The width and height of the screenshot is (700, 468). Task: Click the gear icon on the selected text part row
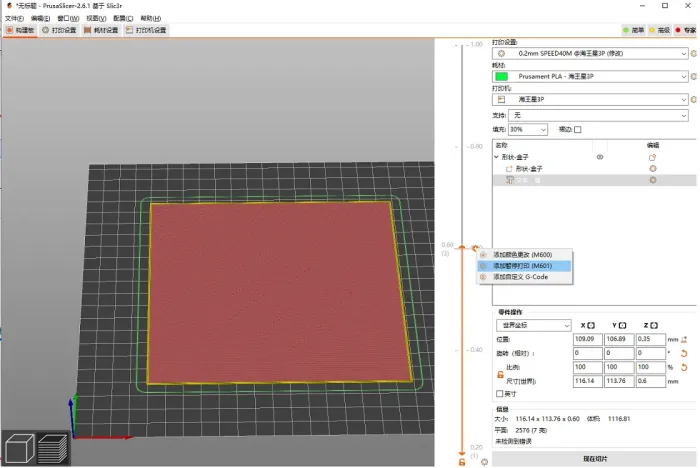[x=653, y=180]
